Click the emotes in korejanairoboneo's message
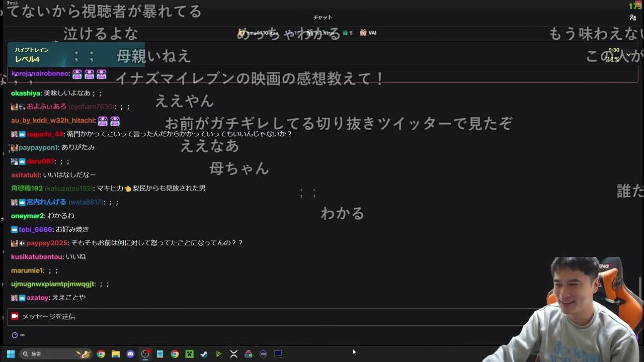 coord(89,74)
